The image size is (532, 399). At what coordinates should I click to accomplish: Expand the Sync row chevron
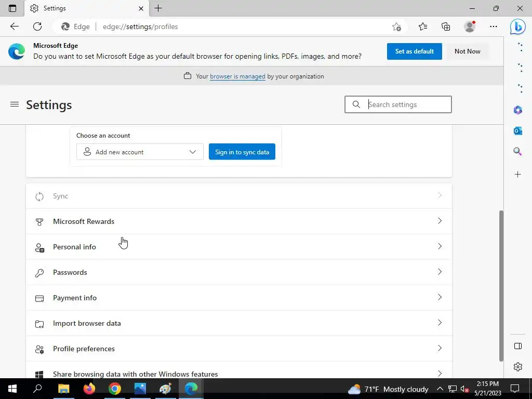[440, 195]
